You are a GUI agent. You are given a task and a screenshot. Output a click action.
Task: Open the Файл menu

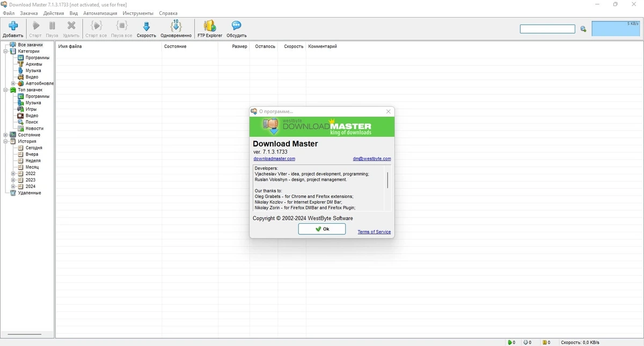9,13
